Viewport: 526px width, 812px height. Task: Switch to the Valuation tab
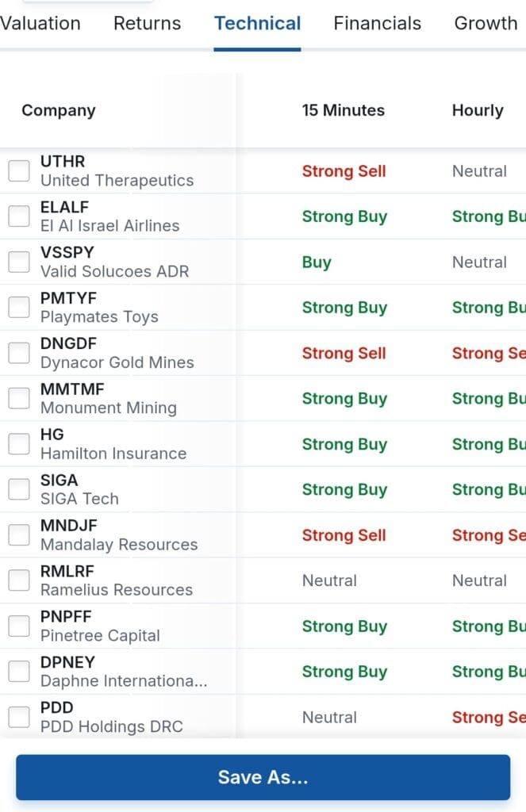tap(40, 24)
